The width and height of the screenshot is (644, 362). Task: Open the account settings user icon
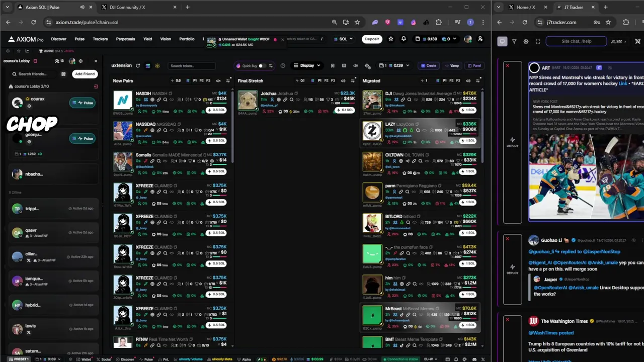click(x=480, y=39)
